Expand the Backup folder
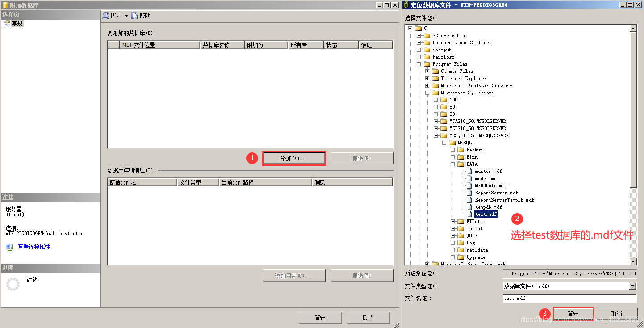This screenshot has height=328, width=644. tap(453, 150)
